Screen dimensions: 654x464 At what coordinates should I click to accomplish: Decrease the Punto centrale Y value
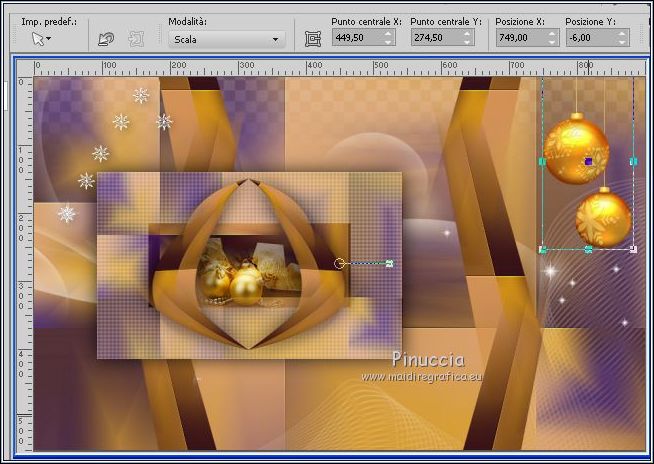tap(467, 42)
